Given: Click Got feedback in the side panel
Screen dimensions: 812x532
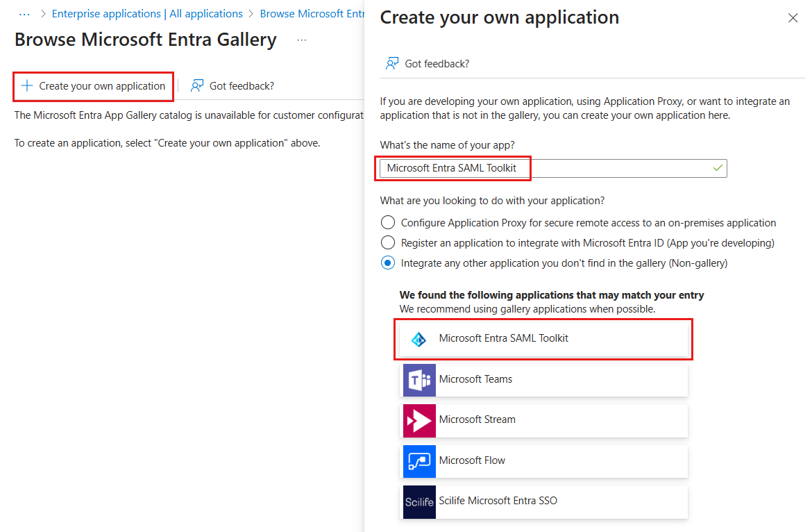Looking at the screenshot, I should pos(437,64).
